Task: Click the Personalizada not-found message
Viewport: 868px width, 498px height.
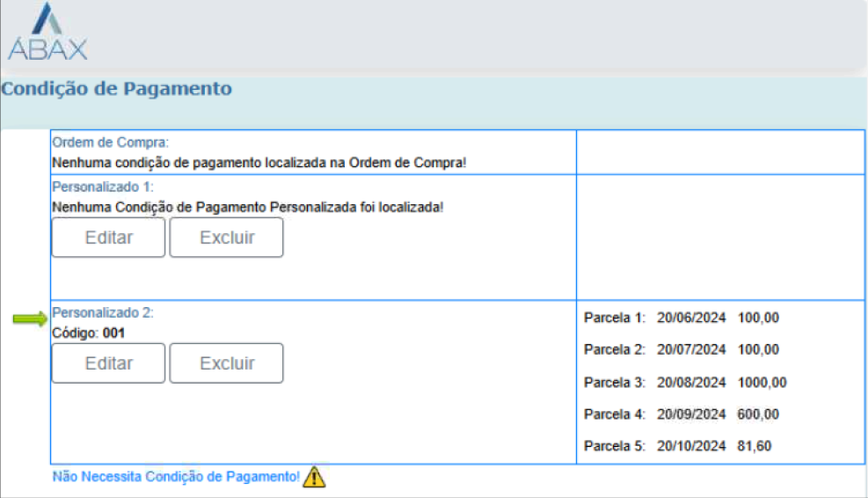Action: pos(248,207)
